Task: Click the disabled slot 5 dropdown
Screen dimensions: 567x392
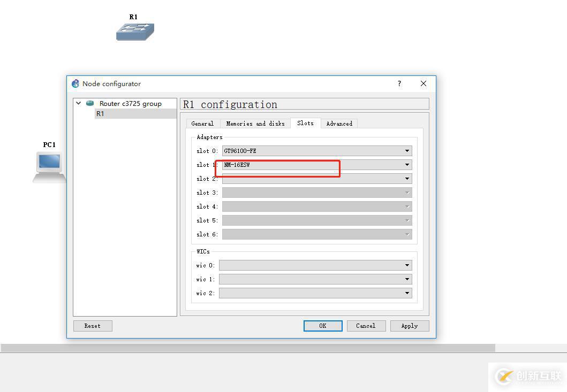Action: (317, 220)
